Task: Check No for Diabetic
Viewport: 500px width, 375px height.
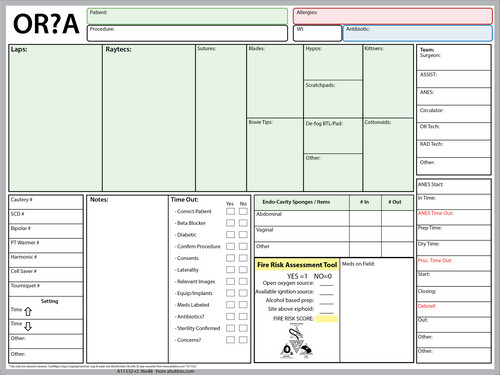Action: coord(243,235)
